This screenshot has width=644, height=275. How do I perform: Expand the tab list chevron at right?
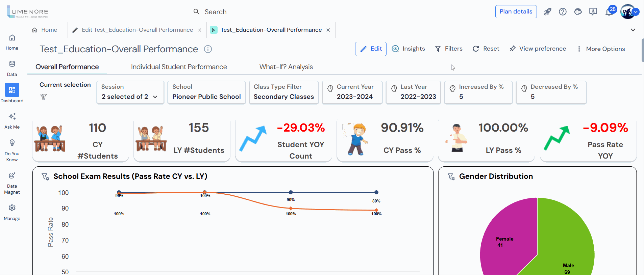tap(633, 30)
